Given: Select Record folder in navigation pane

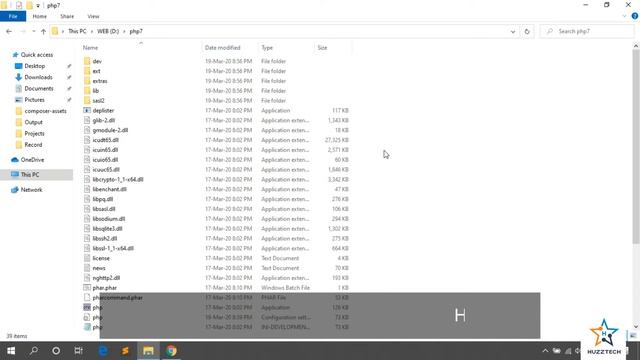Looking at the screenshot, I should (33, 144).
